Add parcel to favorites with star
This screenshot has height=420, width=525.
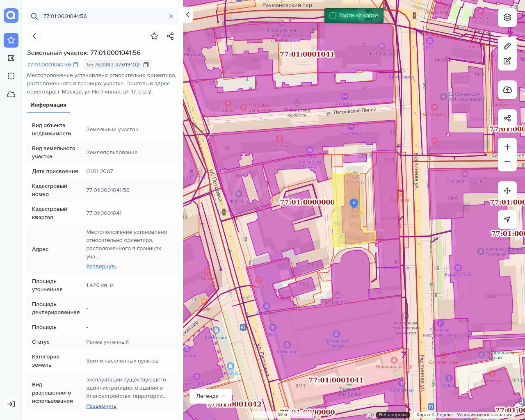click(154, 36)
